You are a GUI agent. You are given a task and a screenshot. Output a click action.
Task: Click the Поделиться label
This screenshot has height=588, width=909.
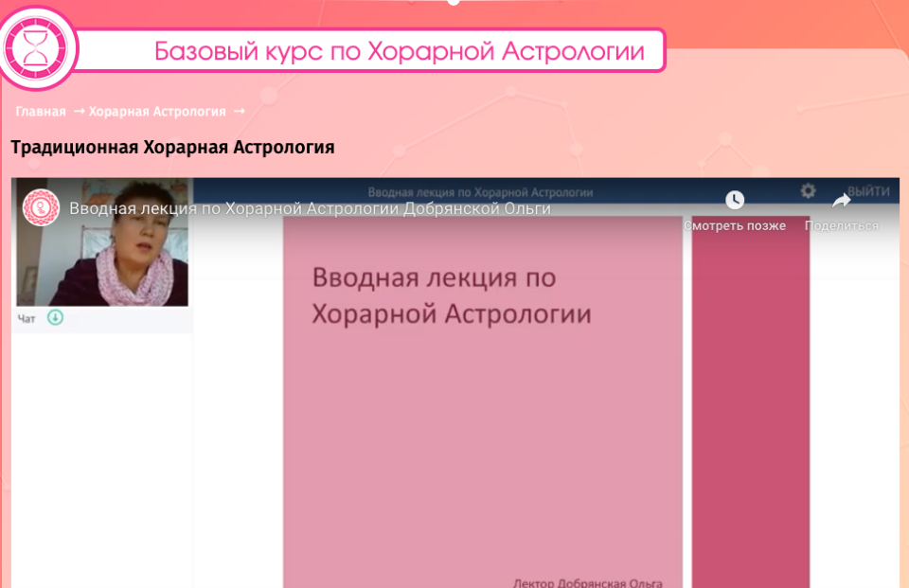pos(841,226)
